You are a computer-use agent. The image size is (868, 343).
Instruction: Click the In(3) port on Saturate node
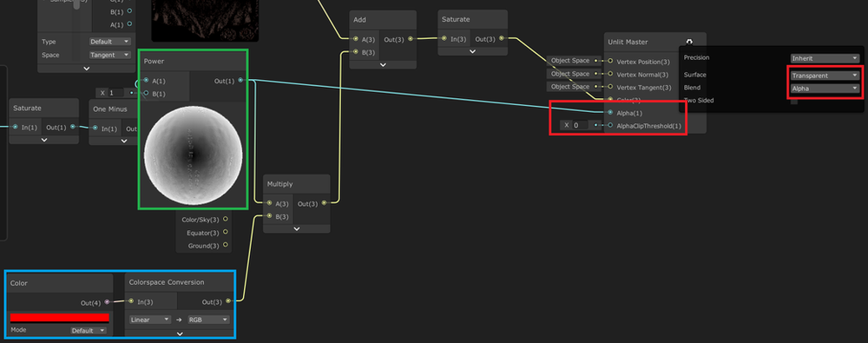click(444, 38)
